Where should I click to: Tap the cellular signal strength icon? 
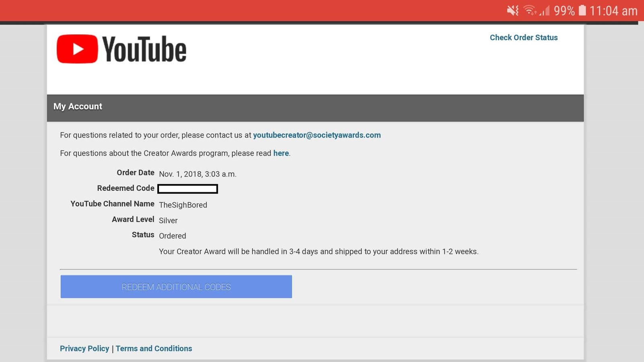(x=545, y=10)
